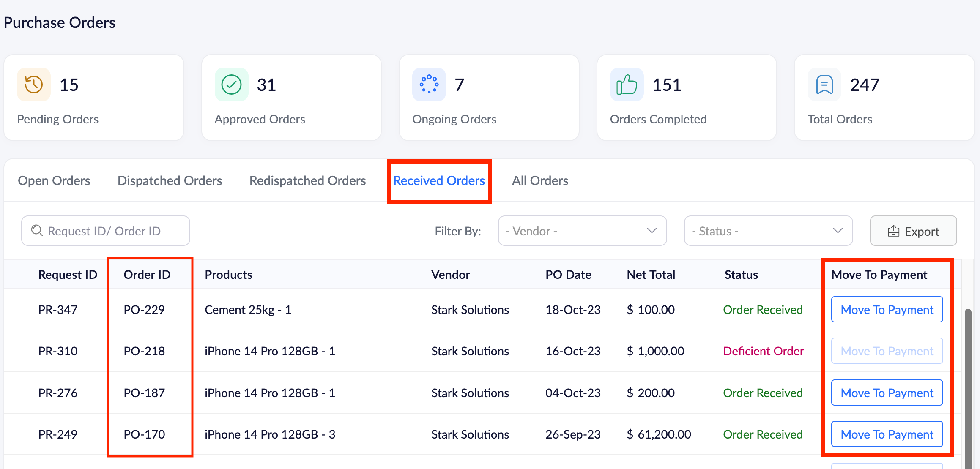
Task: Move PO-170 order to payment
Action: tap(887, 434)
